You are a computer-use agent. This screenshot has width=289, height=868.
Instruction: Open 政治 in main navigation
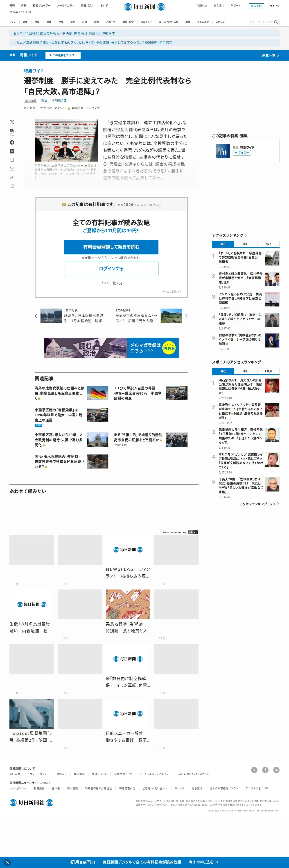coord(73,22)
